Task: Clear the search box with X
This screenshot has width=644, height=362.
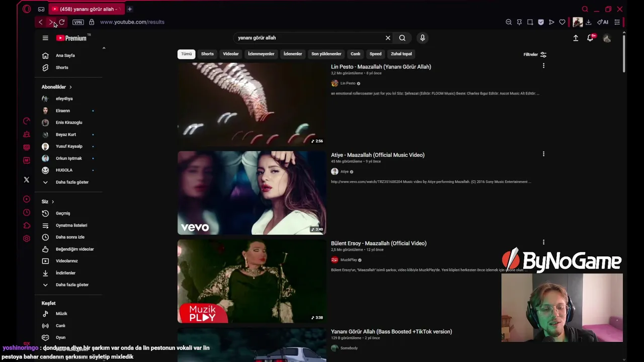Action: point(388,38)
